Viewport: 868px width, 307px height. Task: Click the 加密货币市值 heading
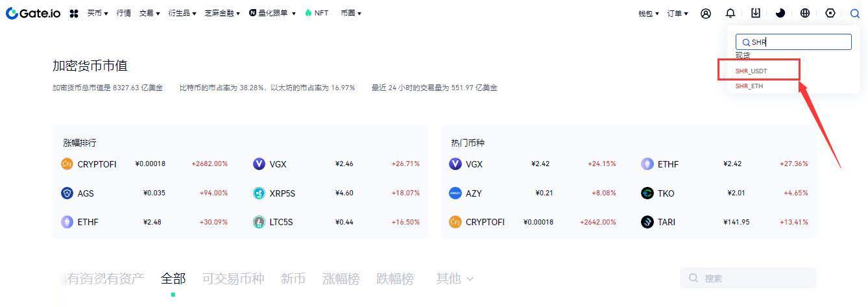[x=90, y=66]
